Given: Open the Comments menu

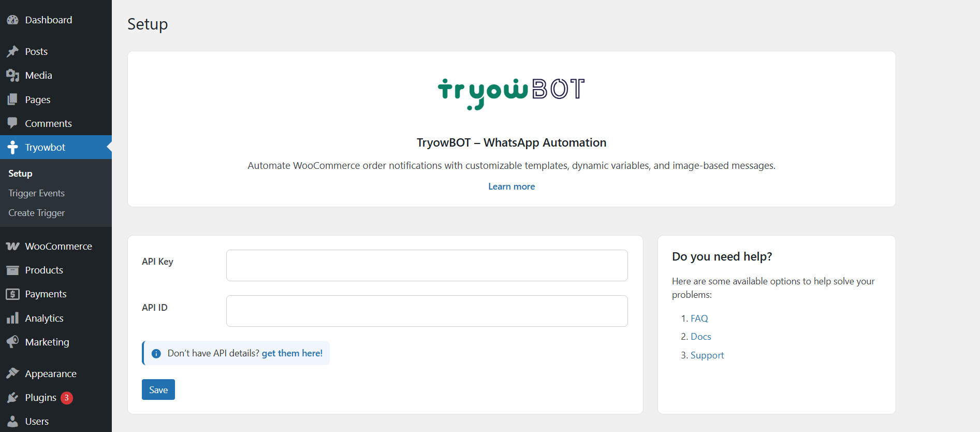Looking at the screenshot, I should coord(56,123).
